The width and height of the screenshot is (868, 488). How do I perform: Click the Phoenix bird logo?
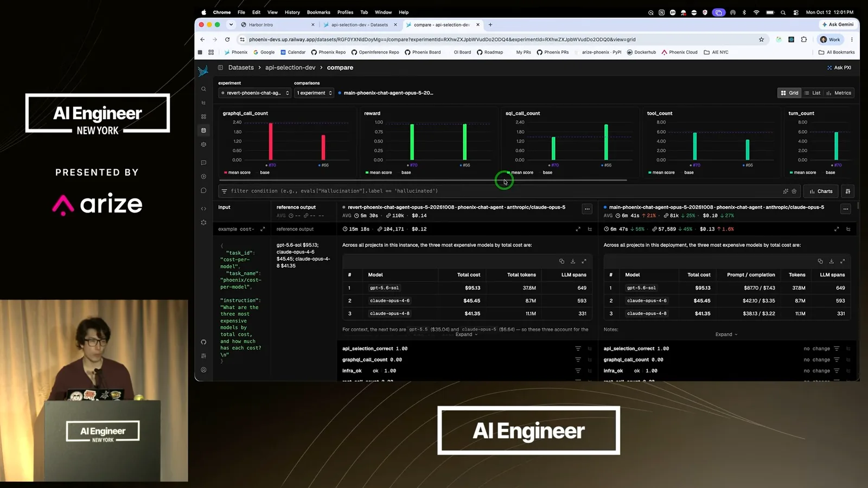click(203, 70)
